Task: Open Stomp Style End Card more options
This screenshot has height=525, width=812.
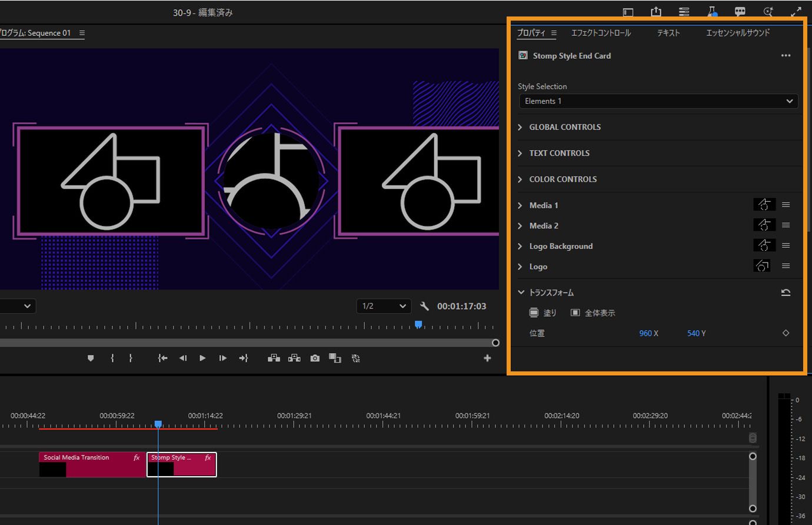Action: (786, 56)
